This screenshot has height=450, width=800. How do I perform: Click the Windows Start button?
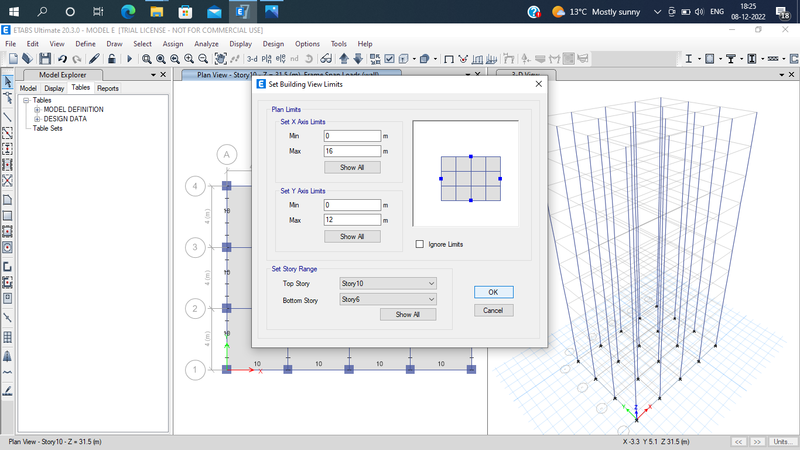pyautogui.click(x=14, y=11)
